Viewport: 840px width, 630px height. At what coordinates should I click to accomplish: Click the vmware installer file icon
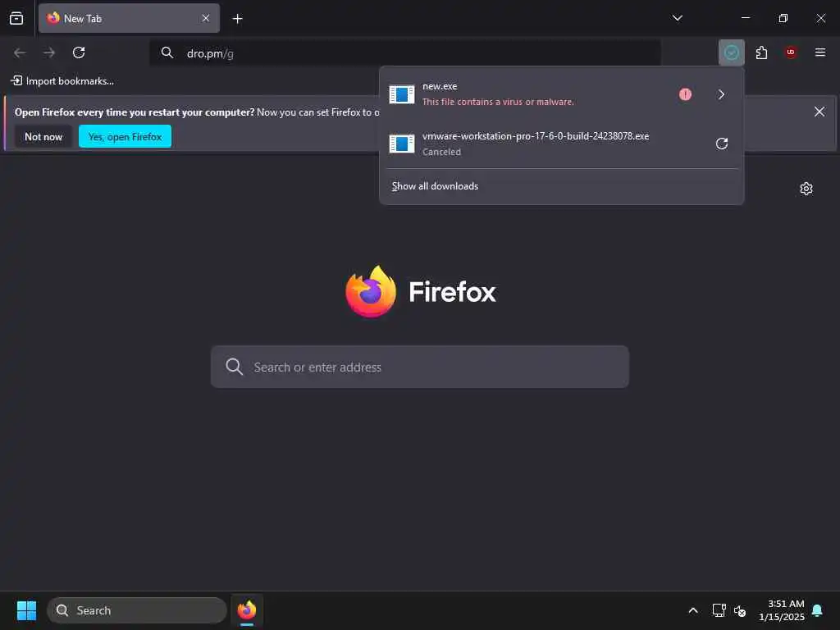(x=402, y=144)
